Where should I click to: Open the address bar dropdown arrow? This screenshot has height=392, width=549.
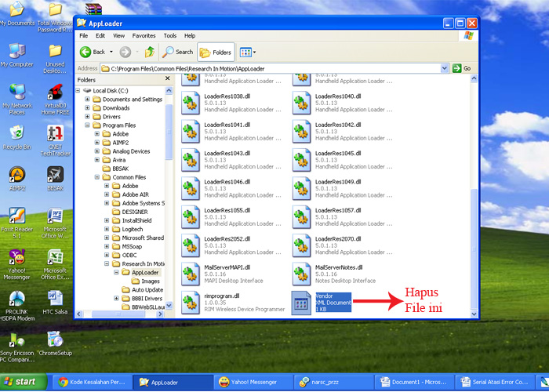(445, 68)
